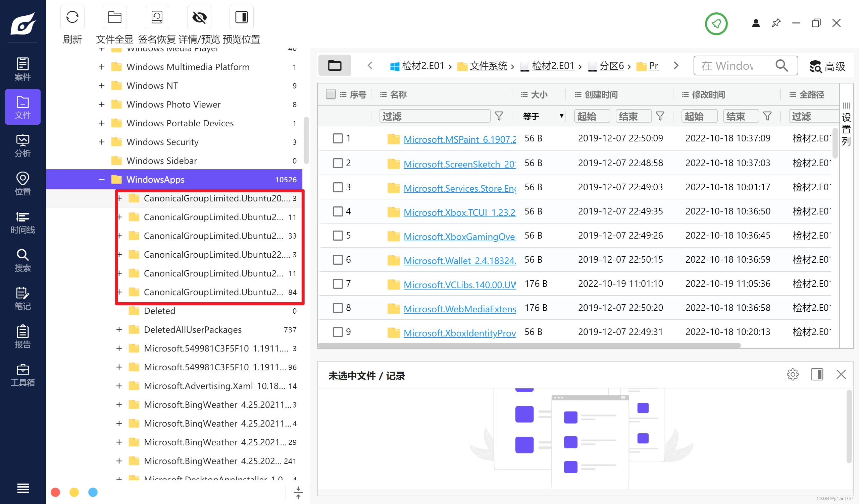Open the 工具箱 toolbox sidebar section
Screen dimensions: 859x504
[x=23, y=375]
